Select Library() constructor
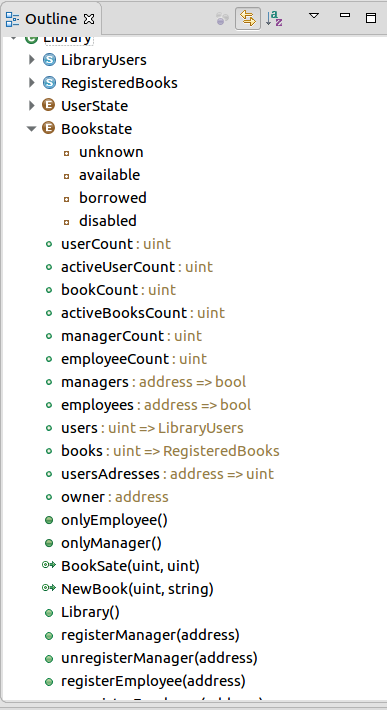 pos(91,613)
